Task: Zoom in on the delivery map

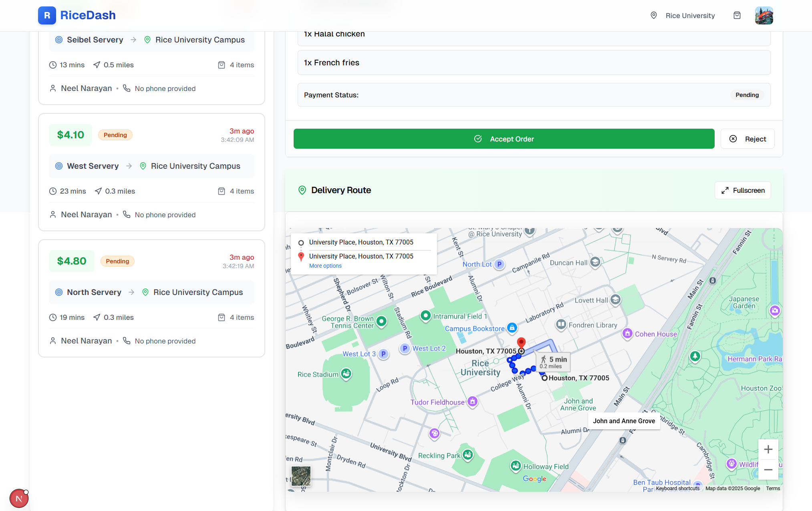Action: (x=768, y=449)
